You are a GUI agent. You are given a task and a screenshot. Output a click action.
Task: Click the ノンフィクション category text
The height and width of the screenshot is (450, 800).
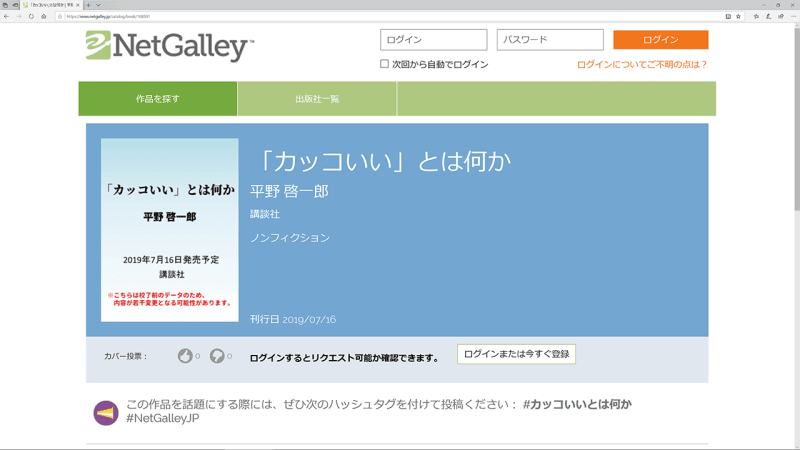pyautogui.click(x=289, y=238)
